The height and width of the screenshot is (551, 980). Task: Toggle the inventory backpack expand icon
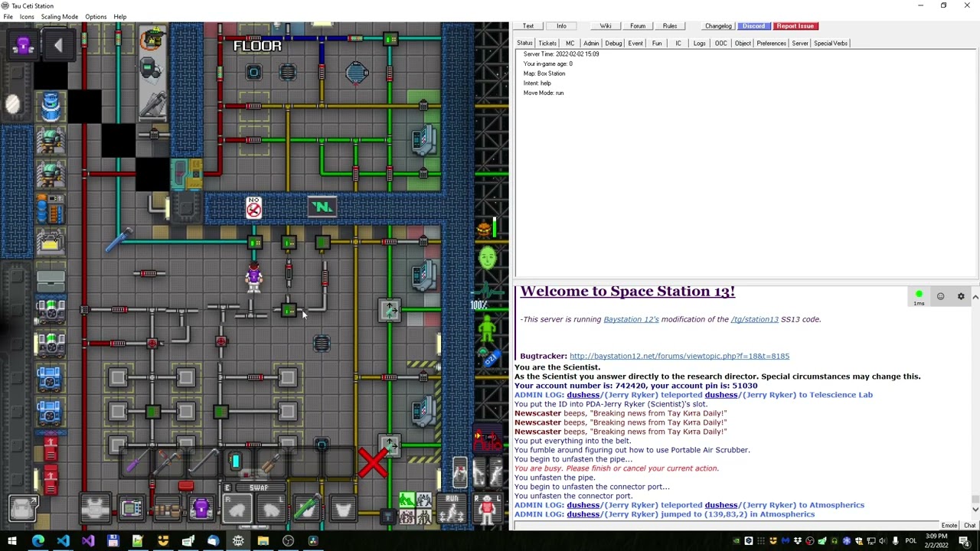23,508
